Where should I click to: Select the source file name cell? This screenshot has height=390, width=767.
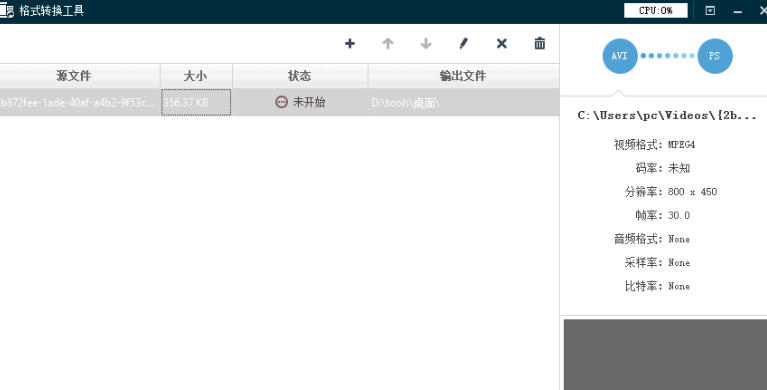[80, 102]
